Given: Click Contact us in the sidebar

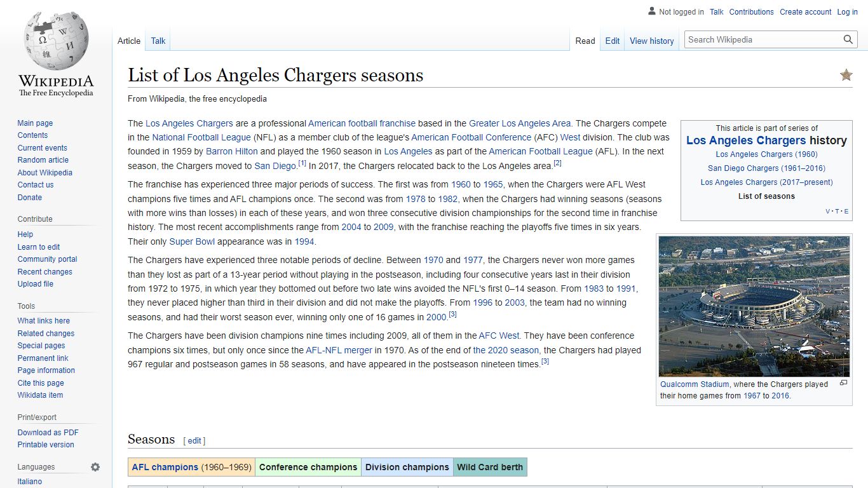Looking at the screenshot, I should click(x=36, y=185).
